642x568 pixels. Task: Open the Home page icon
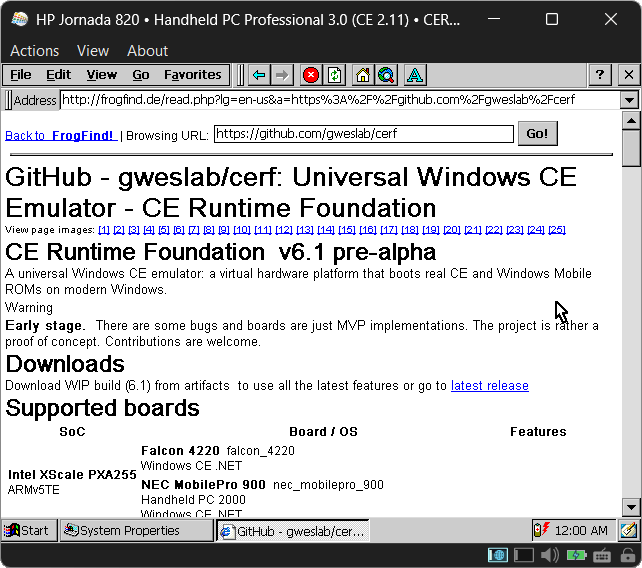point(363,75)
